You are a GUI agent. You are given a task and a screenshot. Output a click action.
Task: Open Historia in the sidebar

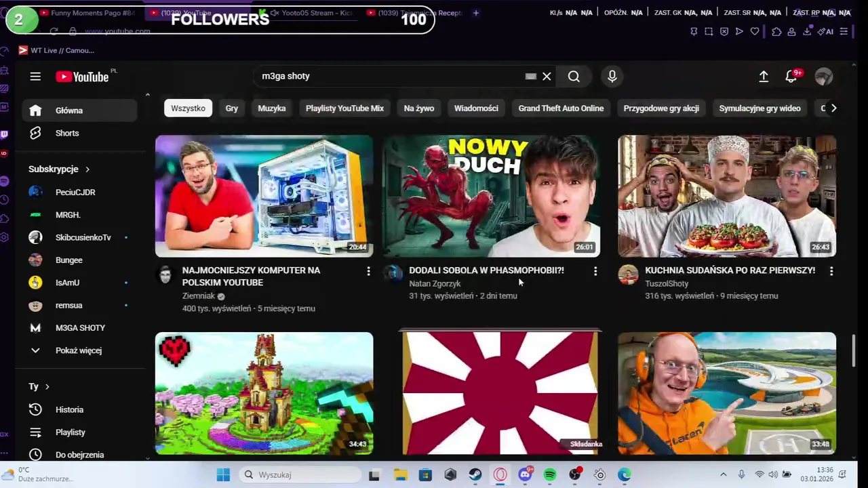point(80,409)
